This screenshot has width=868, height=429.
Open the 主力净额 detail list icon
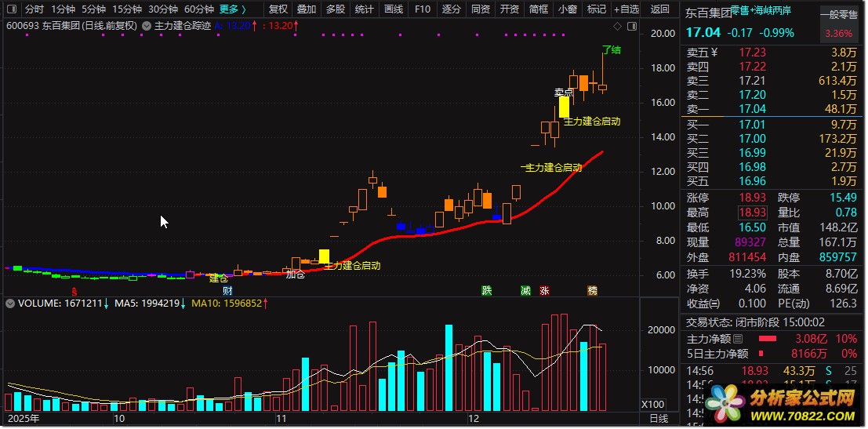pyautogui.click(x=738, y=339)
